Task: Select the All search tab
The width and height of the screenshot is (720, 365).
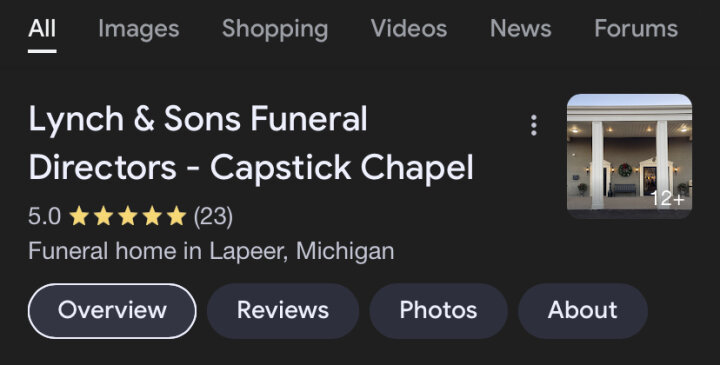Action: point(42,28)
